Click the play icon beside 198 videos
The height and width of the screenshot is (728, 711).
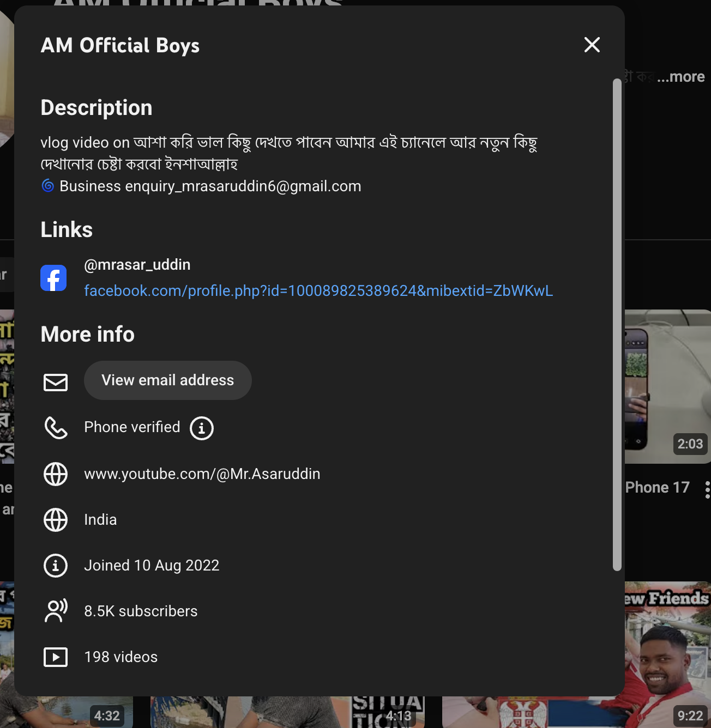click(x=56, y=657)
